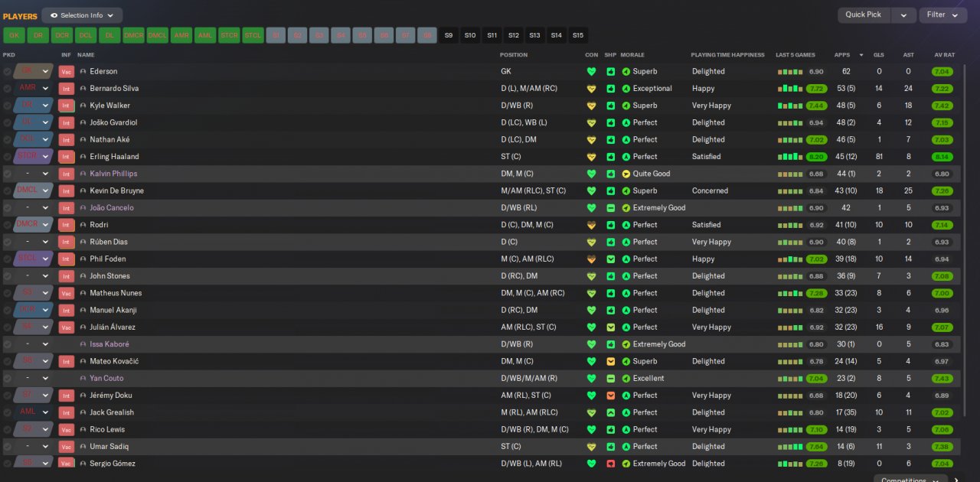980x482 pixels.
Task: Click Bernardo Silva's morale arrow icon
Action: (x=626, y=89)
